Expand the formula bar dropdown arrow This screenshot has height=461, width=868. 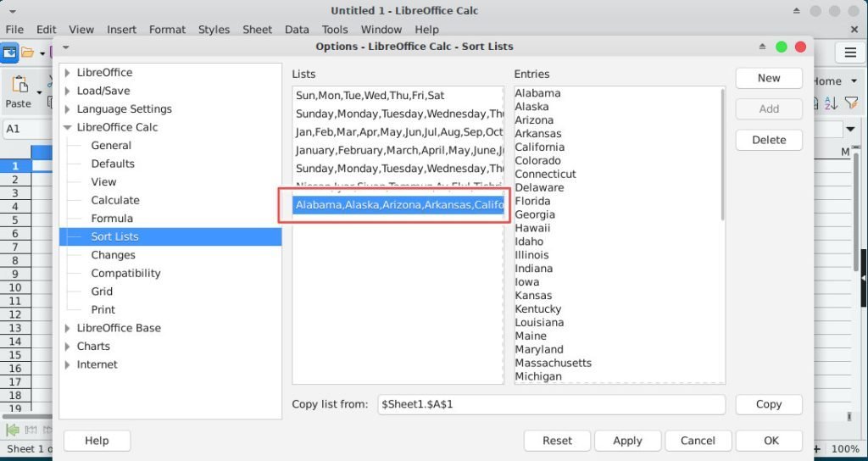pos(850,130)
